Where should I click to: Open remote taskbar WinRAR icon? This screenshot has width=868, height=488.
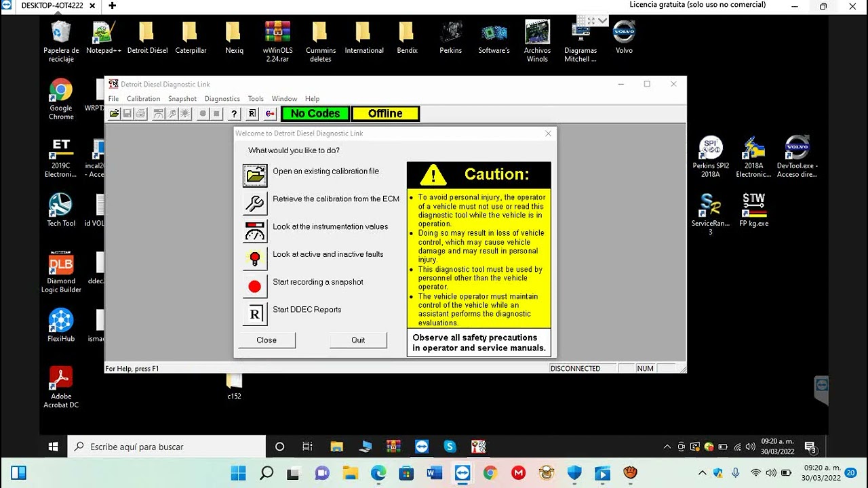pyautogui.click(x=393, y=447)
